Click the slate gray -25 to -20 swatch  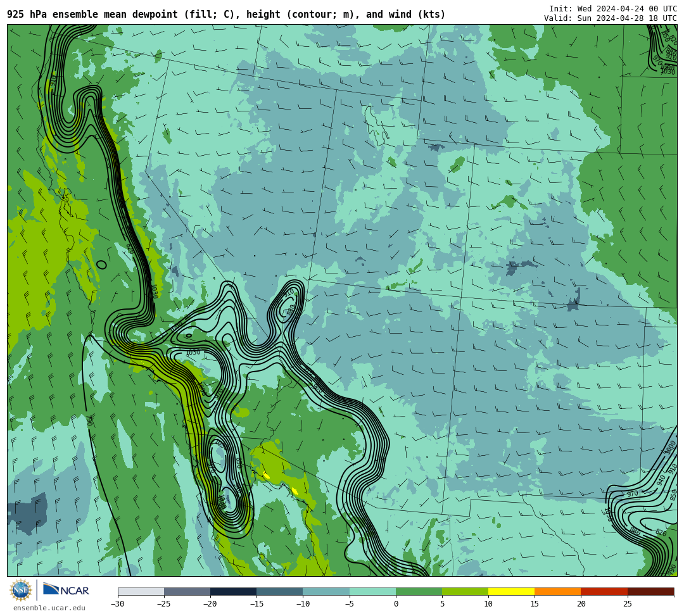coord(187,591)
